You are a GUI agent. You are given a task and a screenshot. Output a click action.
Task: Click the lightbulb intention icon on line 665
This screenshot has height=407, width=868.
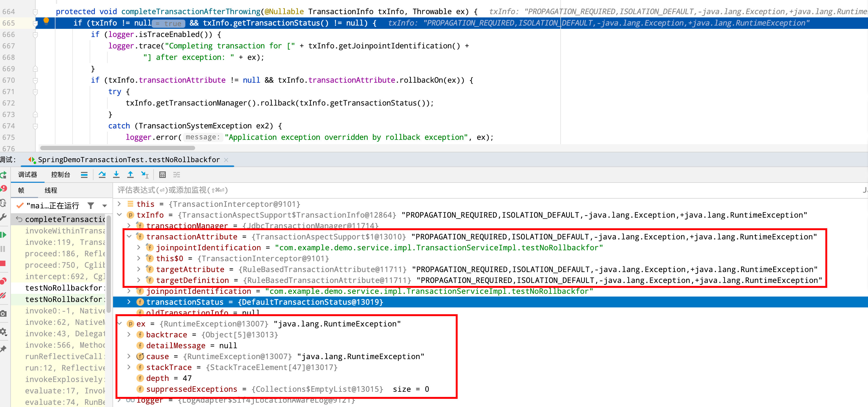(x=46, y=21)
